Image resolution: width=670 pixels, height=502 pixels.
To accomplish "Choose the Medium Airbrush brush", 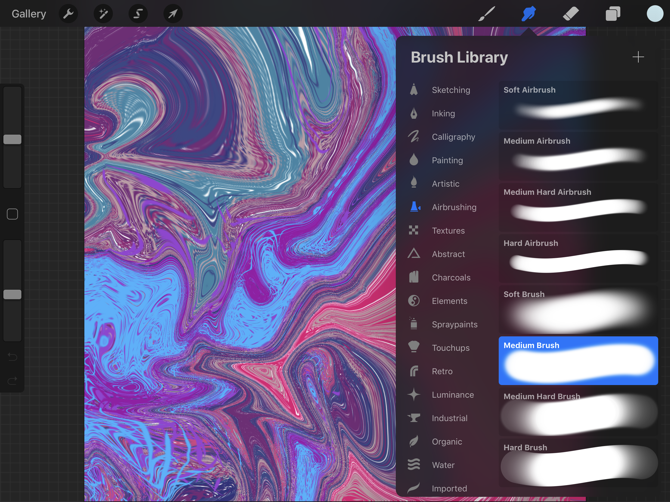I will click(578, 156).
